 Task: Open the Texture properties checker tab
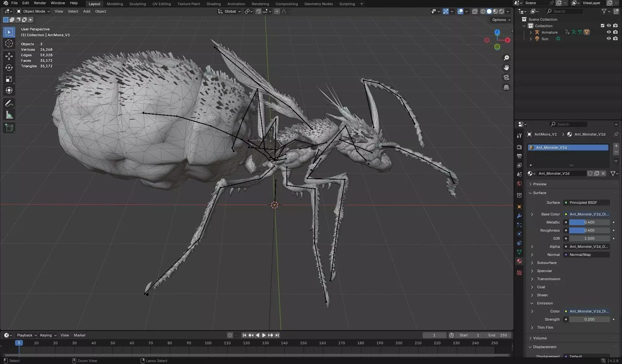519,273
